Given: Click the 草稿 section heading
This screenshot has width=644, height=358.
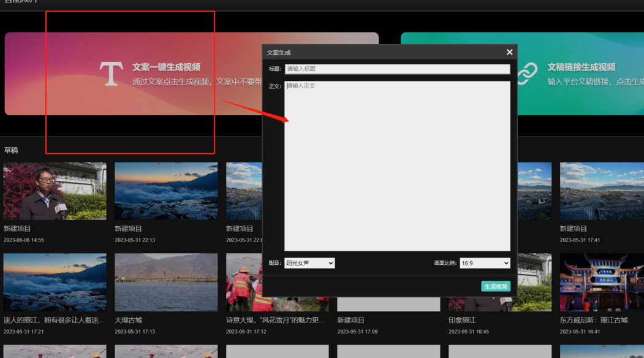Looking at the screenshot, I should coord(11,150).
